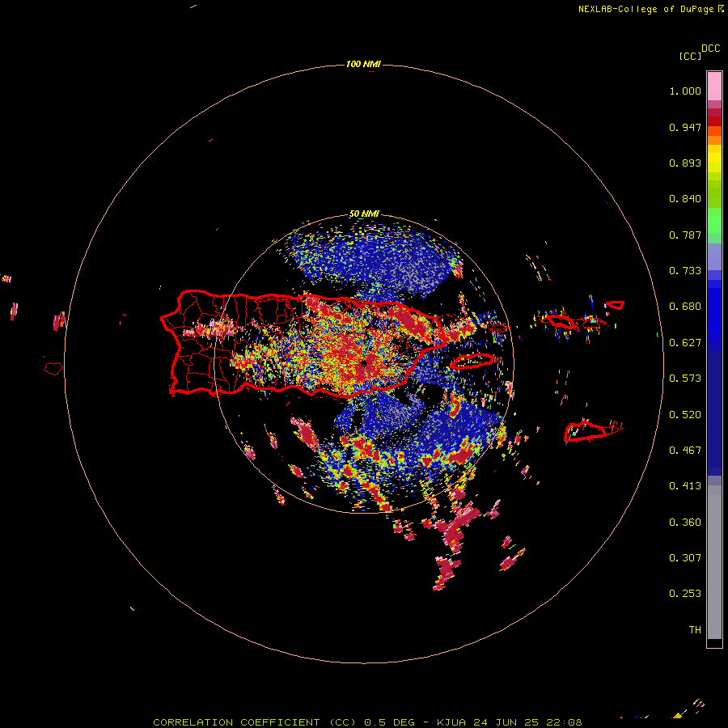Click the radar site marker at ring center

364,363
